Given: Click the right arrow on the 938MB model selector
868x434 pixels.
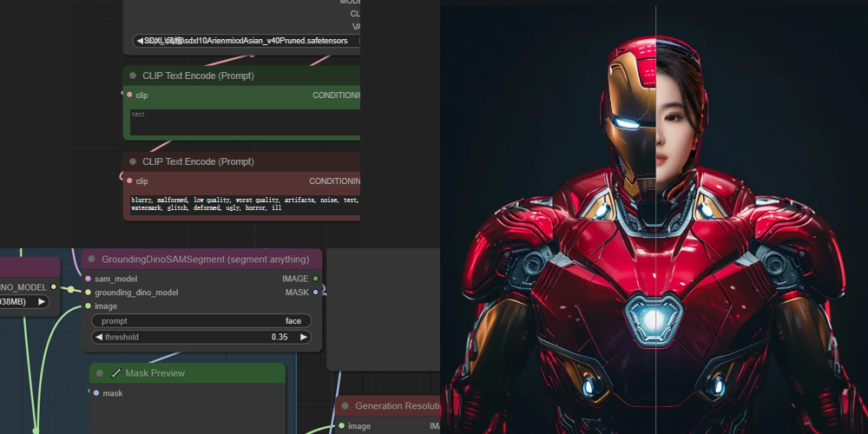Looking at the screenshot, I should tap(42, 302).
